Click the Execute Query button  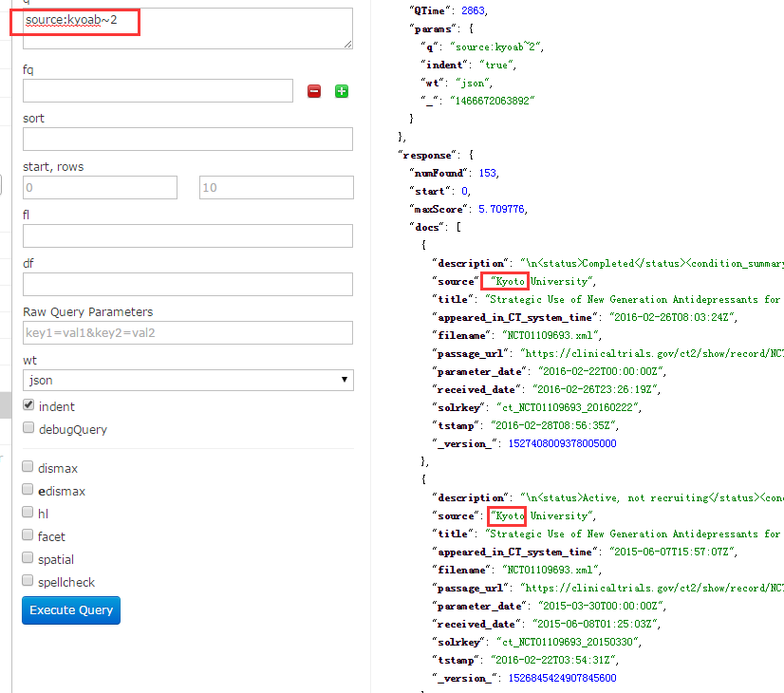coord(71,610)
